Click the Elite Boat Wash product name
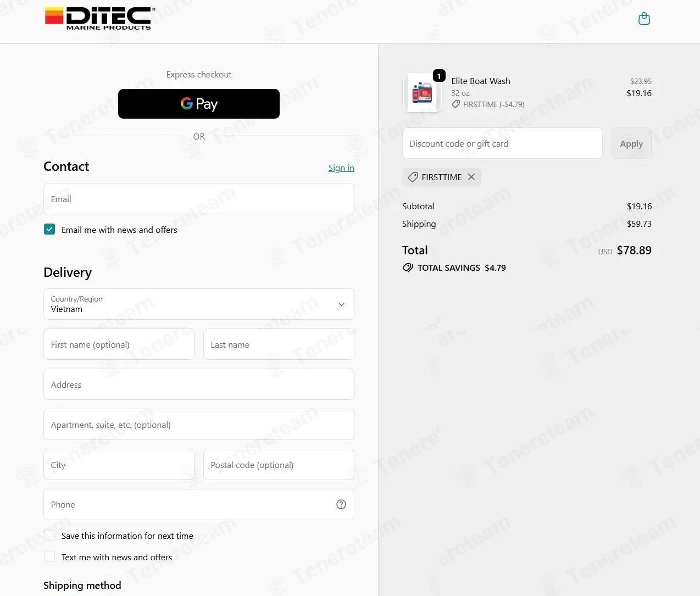The width and height of the screenshot is (700, 596). pos(481,81)
